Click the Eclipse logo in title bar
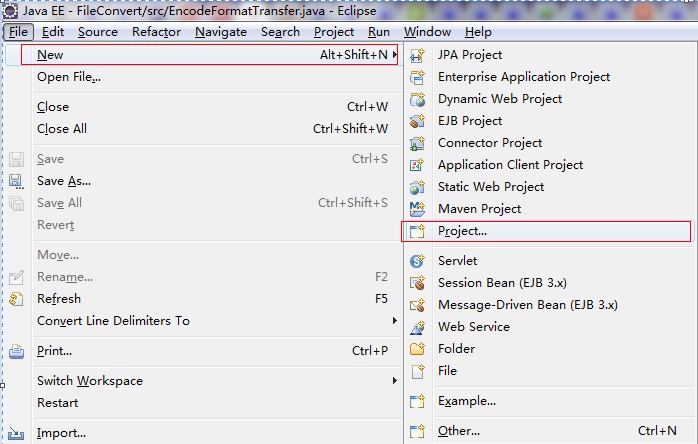698x444 pixels. [x=10, y=11]
